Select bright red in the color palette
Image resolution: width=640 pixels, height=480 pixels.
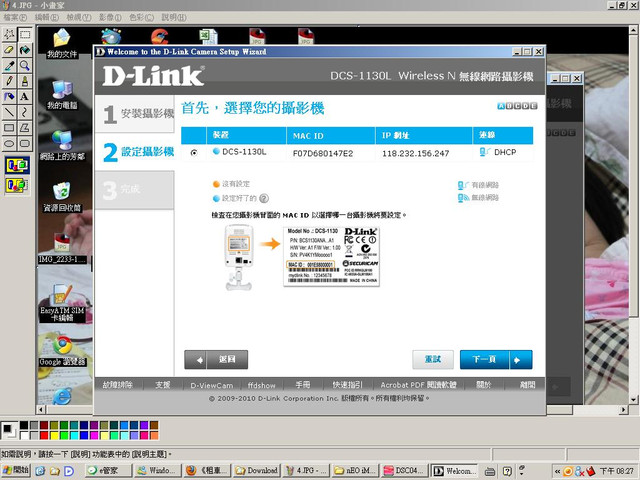[44, 436]
